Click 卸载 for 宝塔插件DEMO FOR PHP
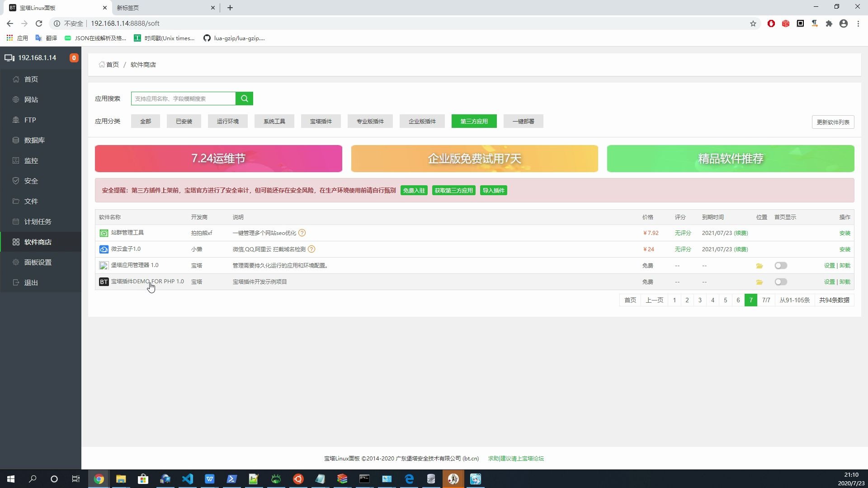868x488 pixels. [x=845, y=282]
